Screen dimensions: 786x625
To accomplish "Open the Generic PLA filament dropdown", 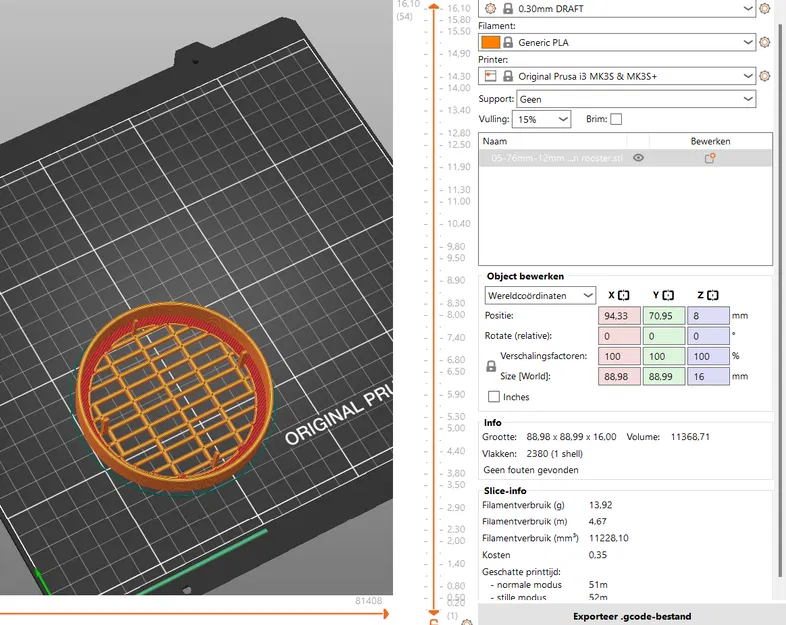I will pyautogui.click(x=629, y=42).
